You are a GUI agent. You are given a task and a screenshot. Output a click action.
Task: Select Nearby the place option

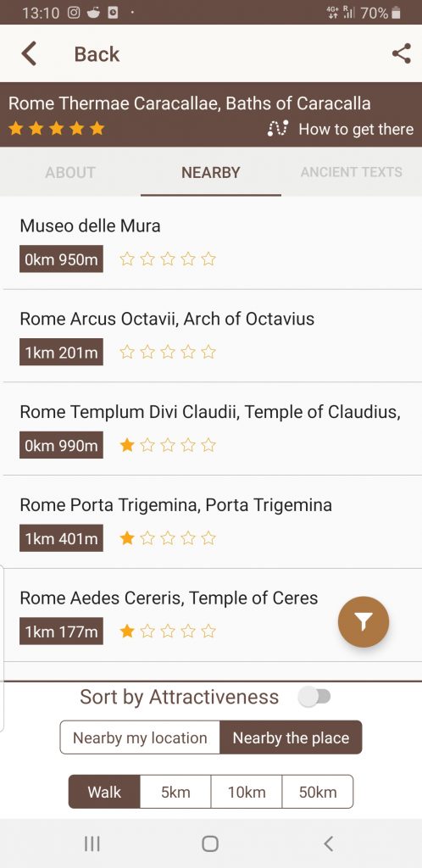point(291,737)
